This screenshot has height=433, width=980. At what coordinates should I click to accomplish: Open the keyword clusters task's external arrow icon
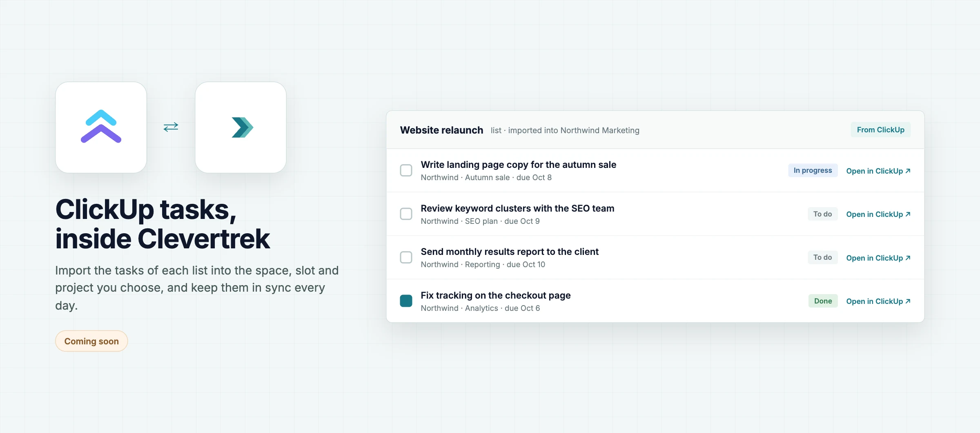click(908, 214)
